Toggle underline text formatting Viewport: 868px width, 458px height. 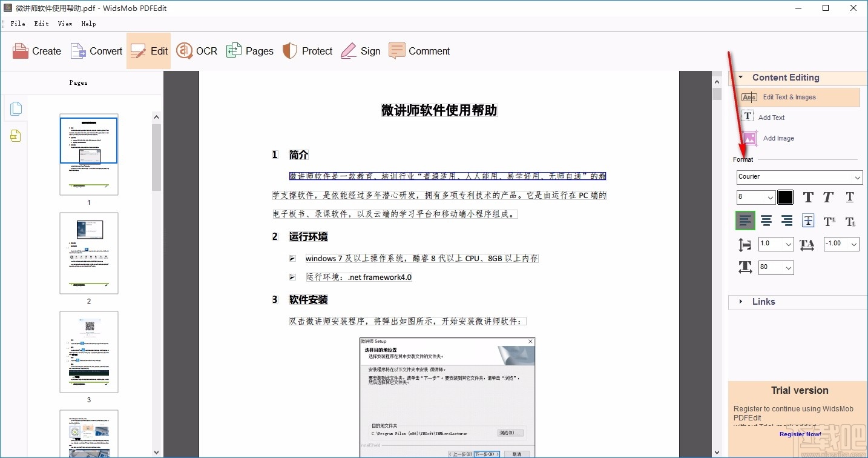(x=849, y=197)
